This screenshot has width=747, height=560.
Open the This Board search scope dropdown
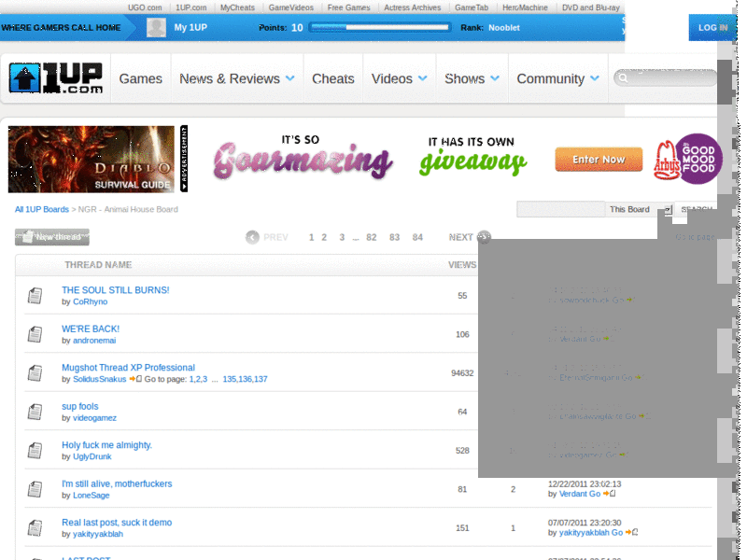click(641, 209)
